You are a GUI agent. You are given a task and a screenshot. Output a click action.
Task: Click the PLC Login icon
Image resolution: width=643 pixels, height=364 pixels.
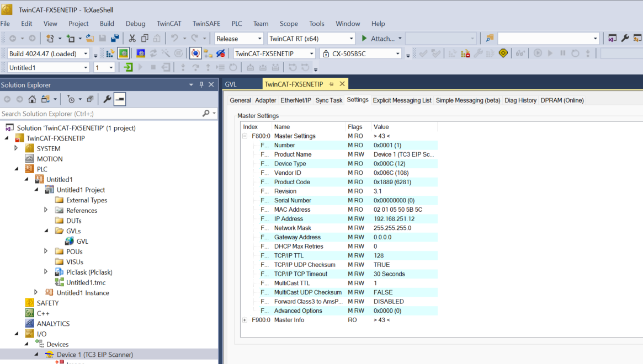pyautogui.click(x=129, y=67)
